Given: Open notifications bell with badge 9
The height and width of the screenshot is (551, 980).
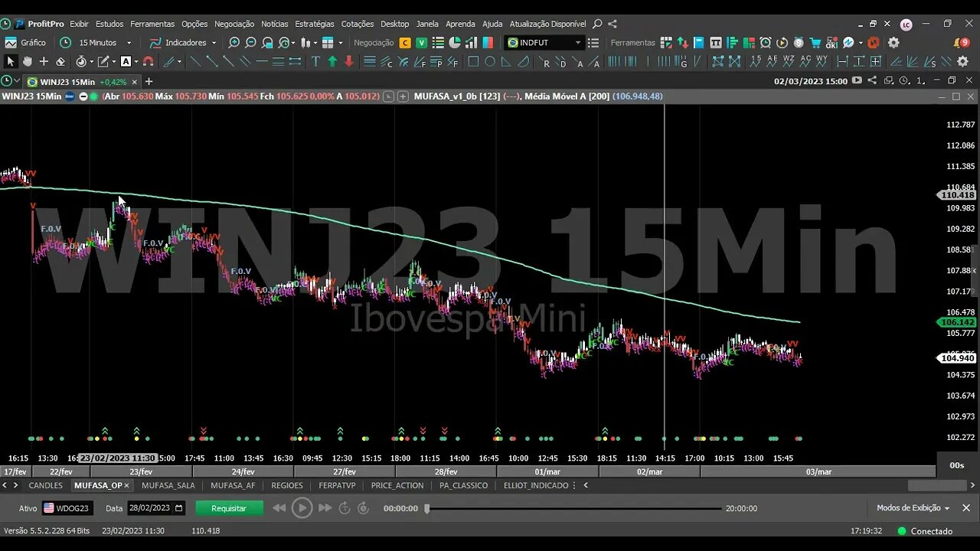Looking at the screenshot, I should click(x=962, y=43).
